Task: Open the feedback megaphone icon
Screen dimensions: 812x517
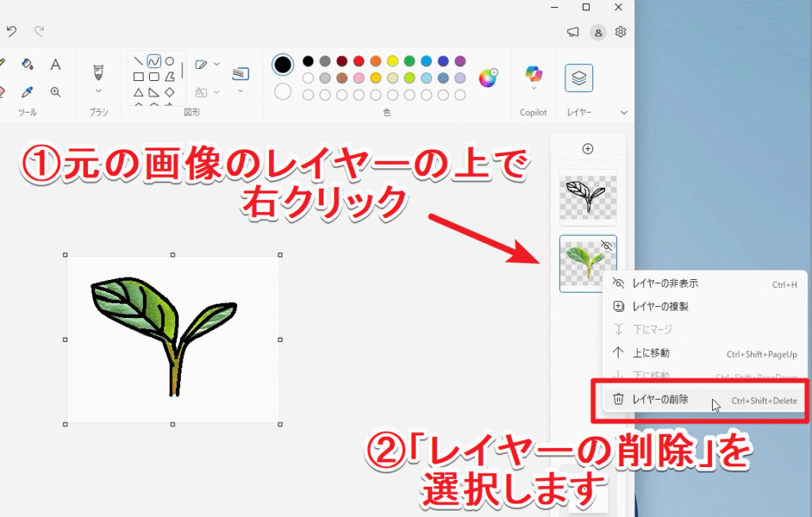Action: pyautogui.click(x=573, y=33)
